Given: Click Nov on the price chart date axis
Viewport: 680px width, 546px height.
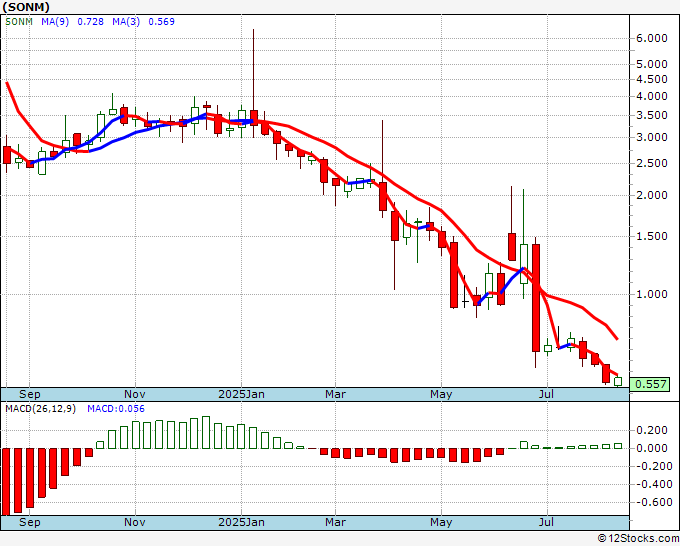Looking at the screenshot, I should [135, 394].
